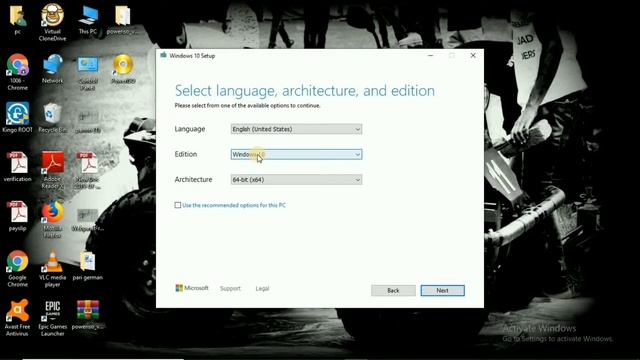Open the Legal link
The width and height of the screenshot is (640, 360).
pos(262,289)
